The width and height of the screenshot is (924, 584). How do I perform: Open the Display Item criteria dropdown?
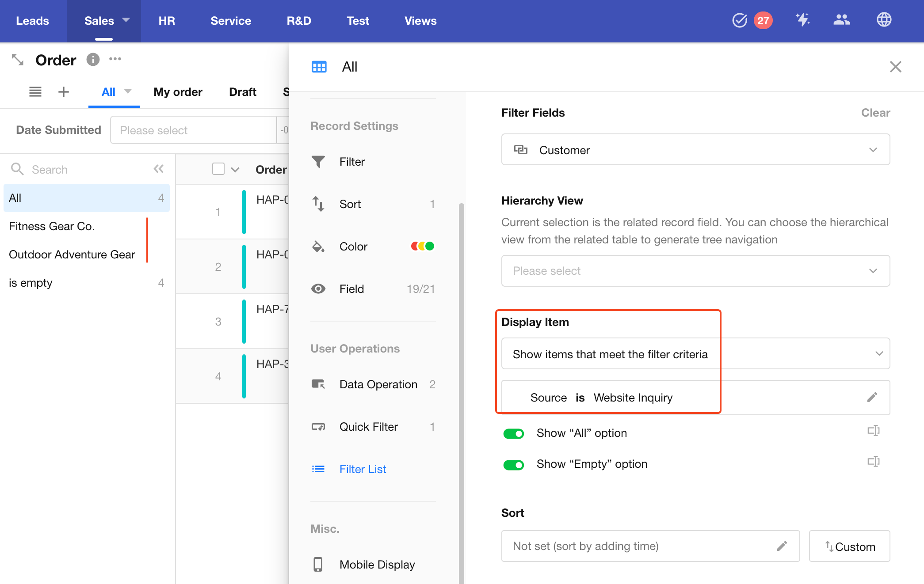coord(695,354)
